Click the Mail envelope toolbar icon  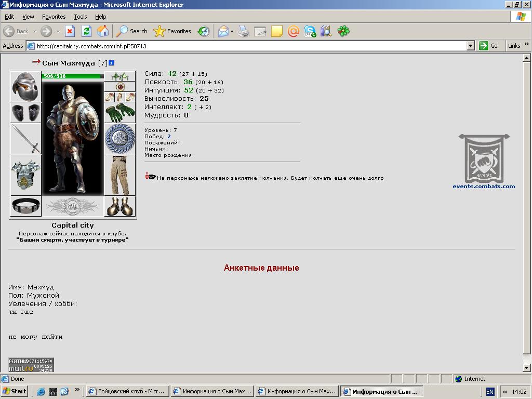[223, 31]
